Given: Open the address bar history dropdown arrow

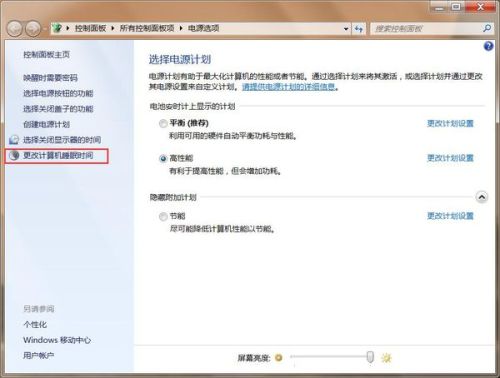Looking at the screenshot, I should click(346, 29).
